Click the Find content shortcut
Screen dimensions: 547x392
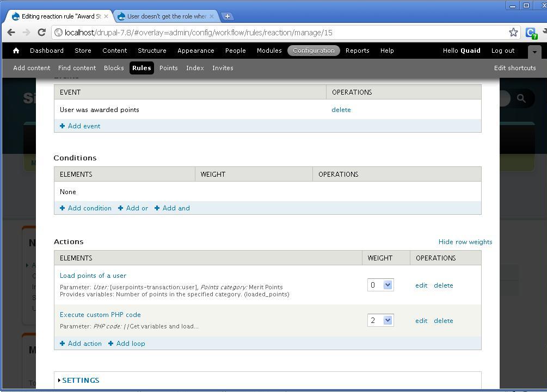pyautogui.click(x=77, y=68)
